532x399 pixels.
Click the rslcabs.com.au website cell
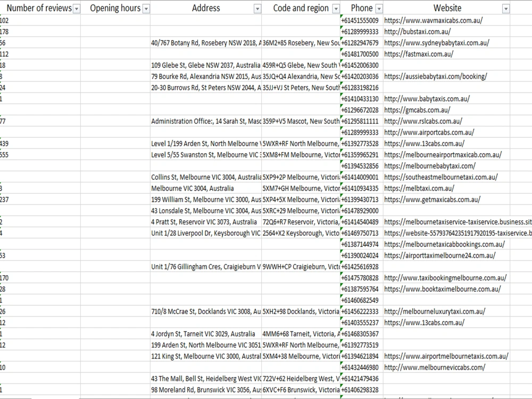446,121
